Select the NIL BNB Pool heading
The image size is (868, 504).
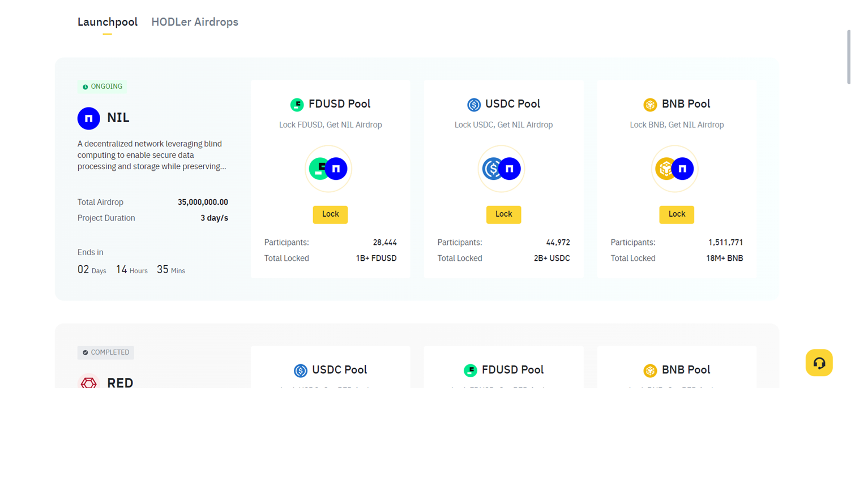click(686, 104)
